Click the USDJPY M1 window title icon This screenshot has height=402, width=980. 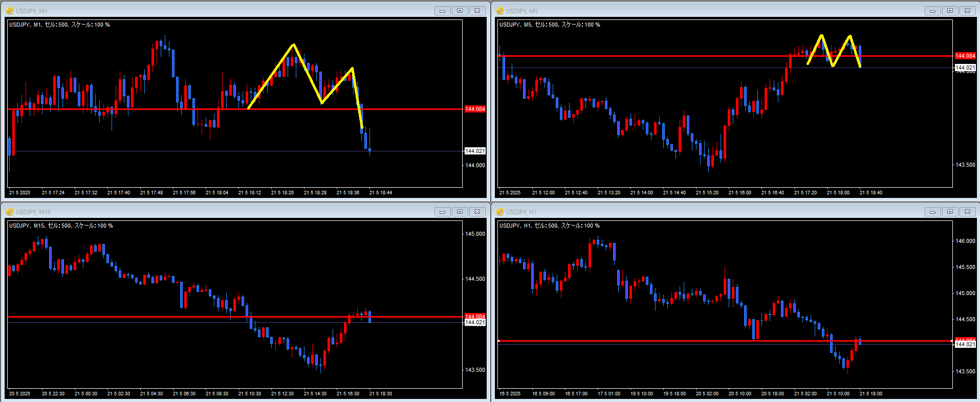10,11
